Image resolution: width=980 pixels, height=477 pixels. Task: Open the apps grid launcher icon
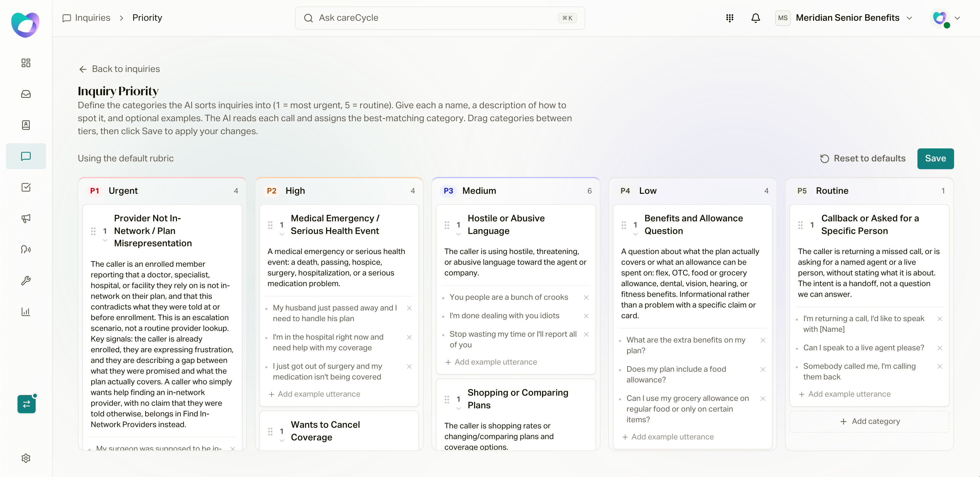[x=729, y=18]
